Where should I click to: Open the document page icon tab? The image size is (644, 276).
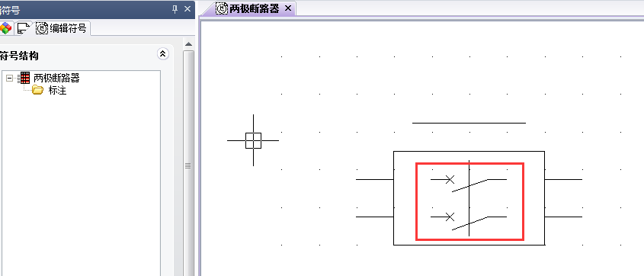pos(24,28)
